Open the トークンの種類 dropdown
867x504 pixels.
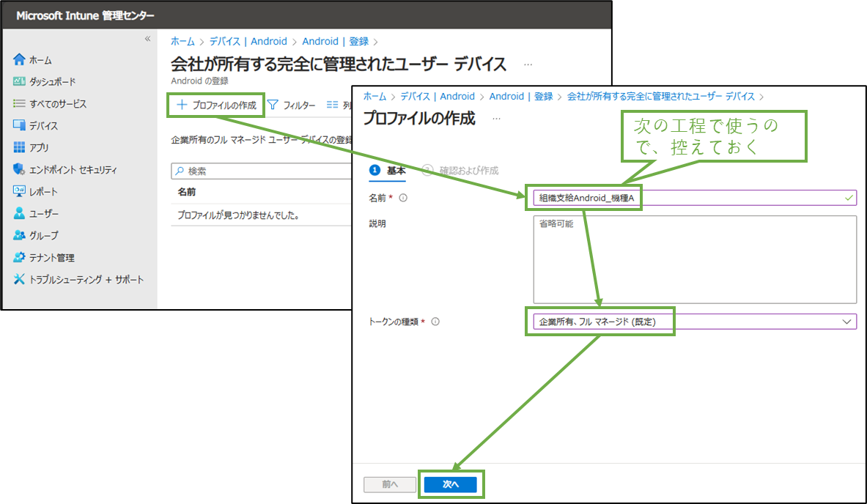pos(695,322)
